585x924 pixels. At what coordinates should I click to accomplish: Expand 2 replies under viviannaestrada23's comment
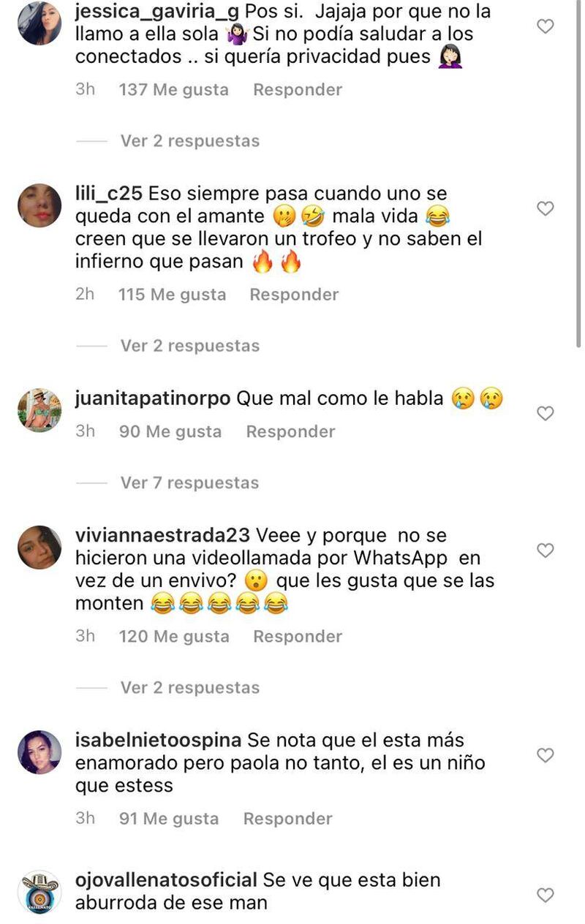tap(190, 687)
